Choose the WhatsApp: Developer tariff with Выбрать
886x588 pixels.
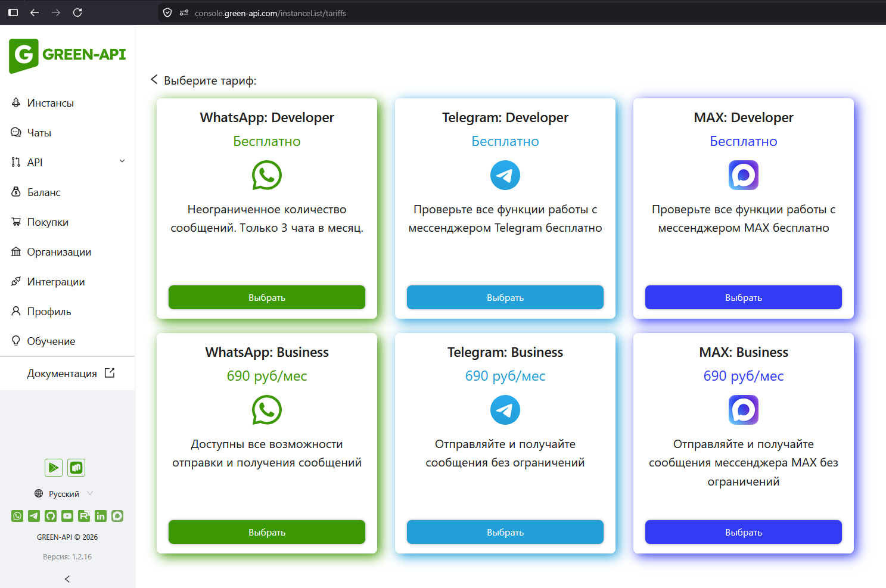click(x=267, y=297)
